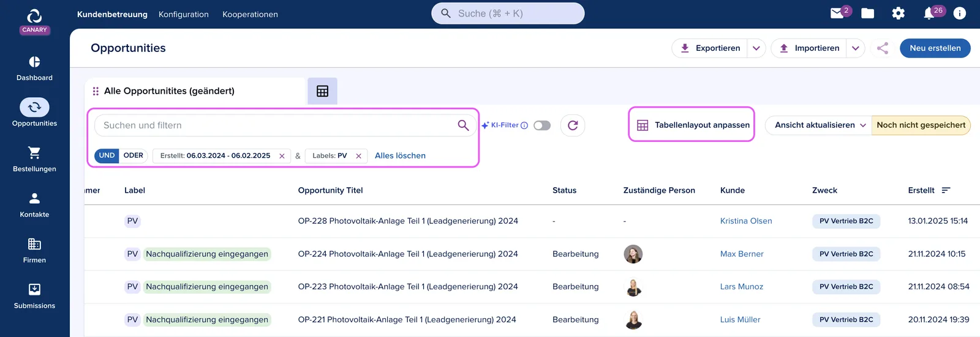Screen dimensions: 980x337
Task: Click Alles löschen link
Action: pos(400,156)
